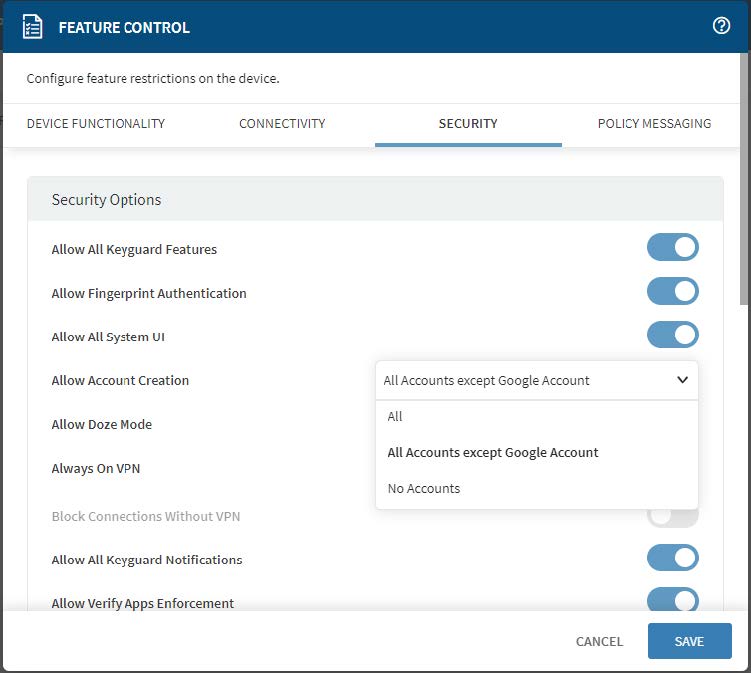Click the help question mark icon
The height and width of the screenshot is (673, 751).
pos(721,27)
